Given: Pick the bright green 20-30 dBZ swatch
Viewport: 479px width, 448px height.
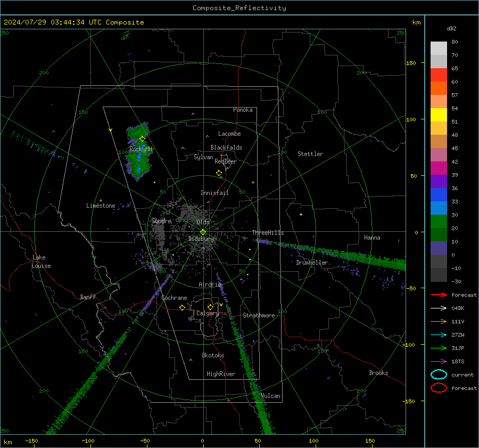Looking at the screenshot, I should (439, 222).
